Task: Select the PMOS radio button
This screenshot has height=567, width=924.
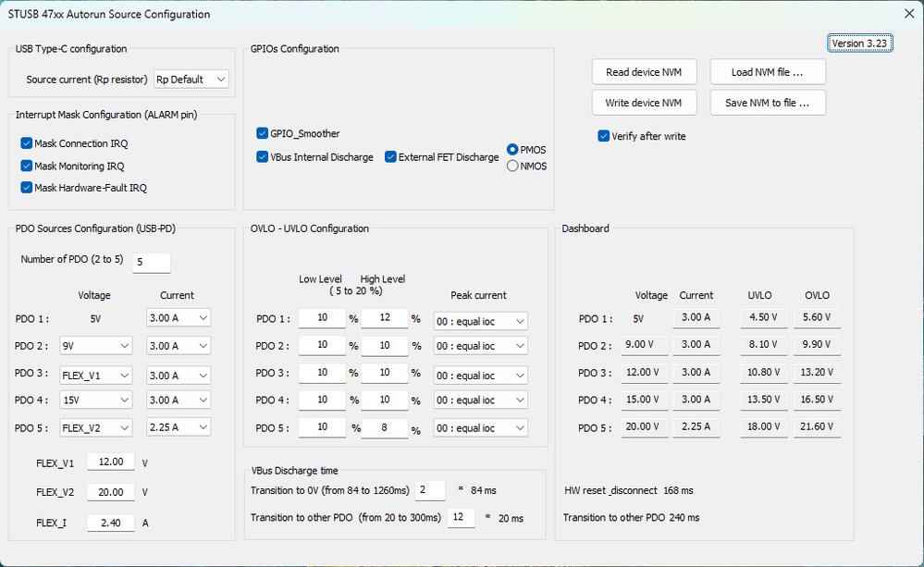Action: (512, 149)
